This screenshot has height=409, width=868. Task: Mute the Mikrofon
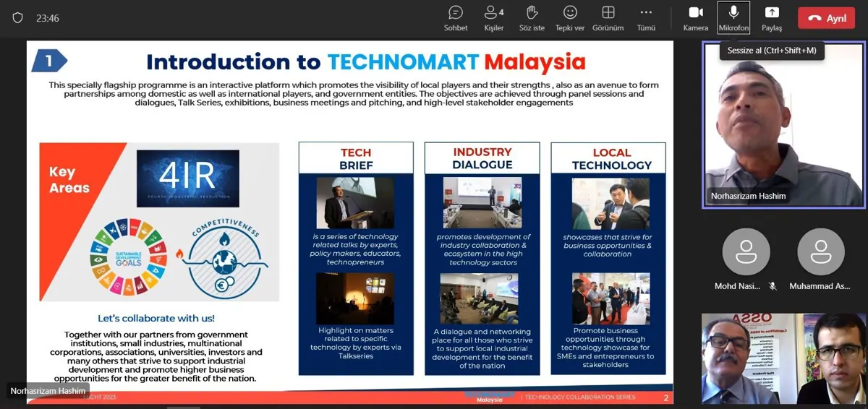(x=733, y=18)
